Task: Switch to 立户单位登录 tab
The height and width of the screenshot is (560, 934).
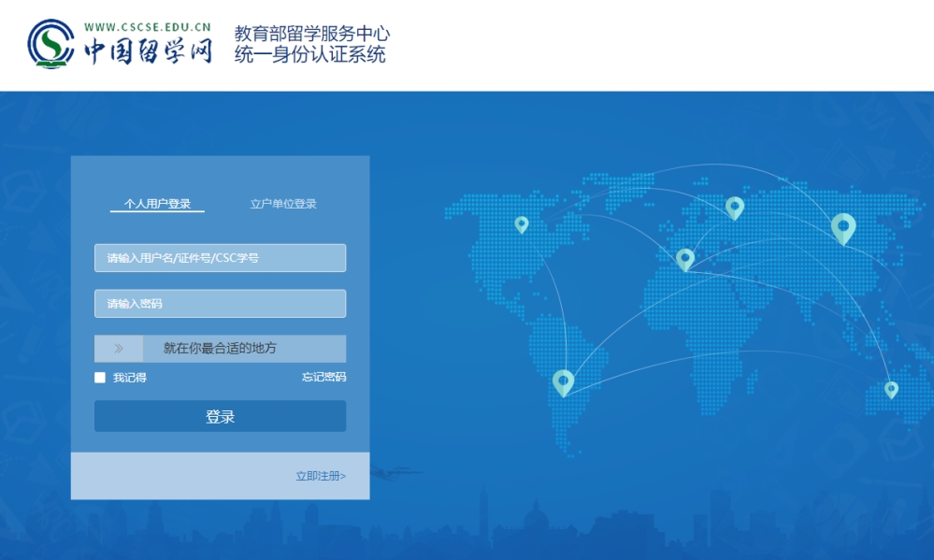Action: [283, 204]
